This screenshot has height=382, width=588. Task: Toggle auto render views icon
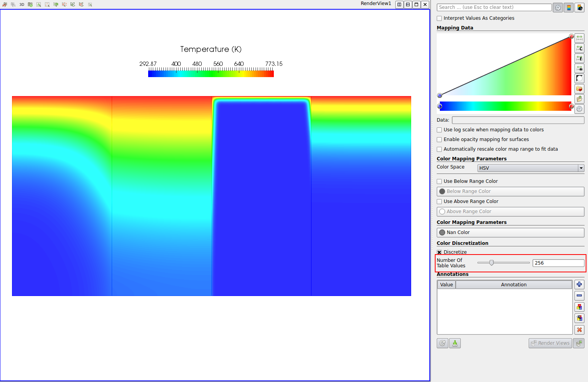point(579,343)
